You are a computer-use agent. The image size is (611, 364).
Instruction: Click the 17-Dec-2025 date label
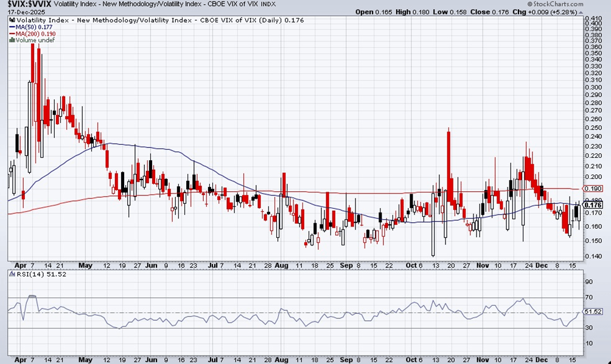(26, 12)
